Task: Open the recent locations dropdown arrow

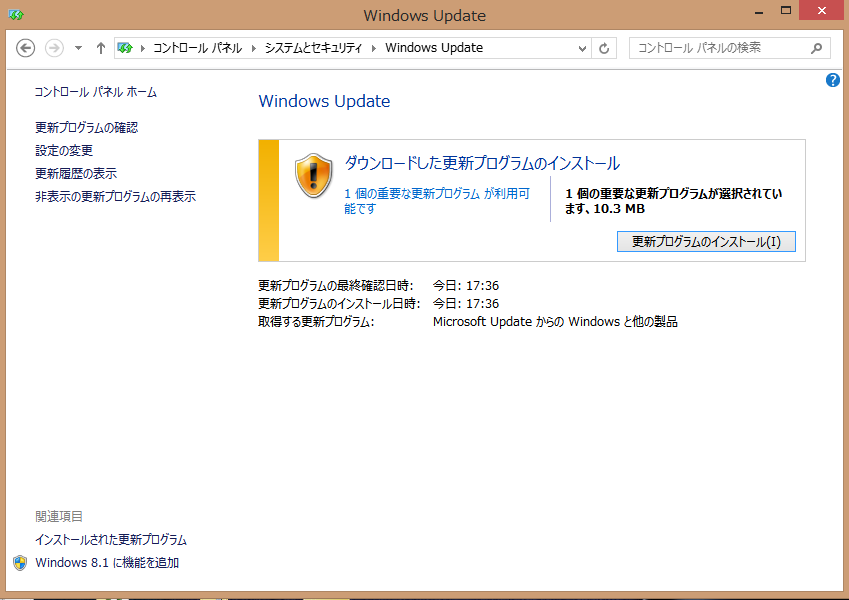Action: click(x=79, y=48)
